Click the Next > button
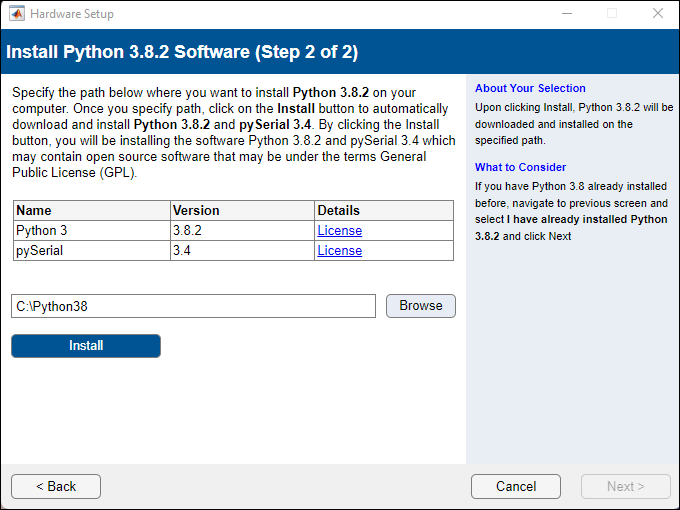Screen dimensions: 680x510 point(625,487)
